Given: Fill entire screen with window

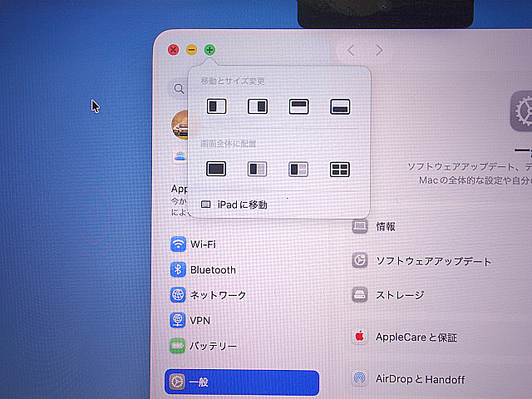Looking at the screenshot, I should coord(216,169).
